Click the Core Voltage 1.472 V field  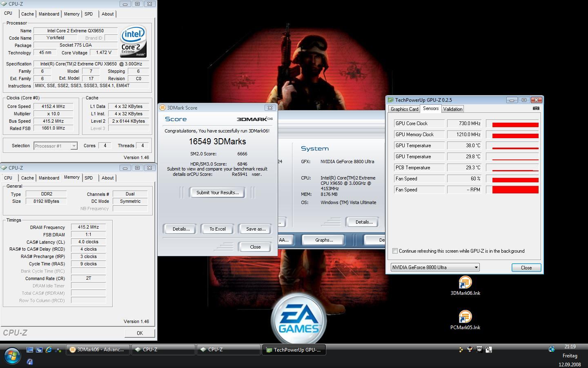click(104, 52)
